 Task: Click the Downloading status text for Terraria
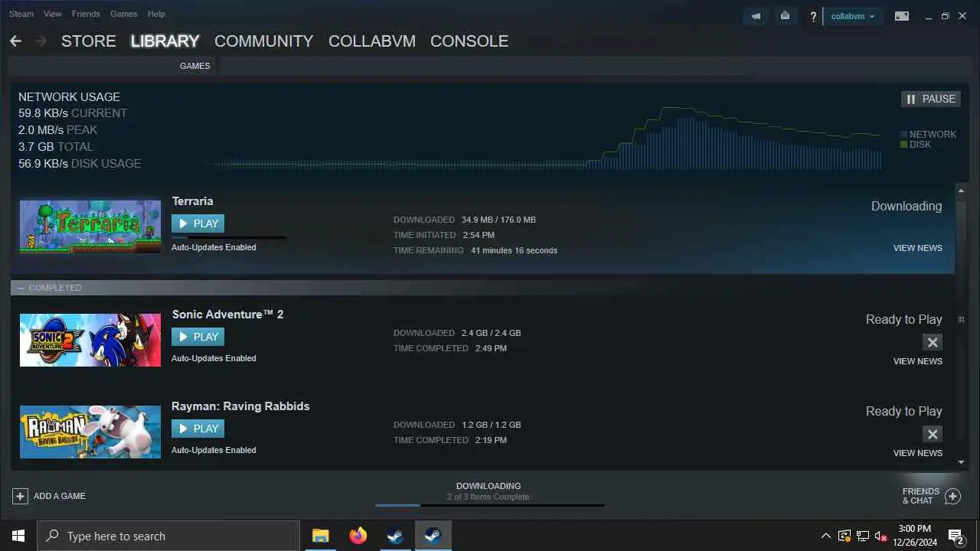(906, 206)
